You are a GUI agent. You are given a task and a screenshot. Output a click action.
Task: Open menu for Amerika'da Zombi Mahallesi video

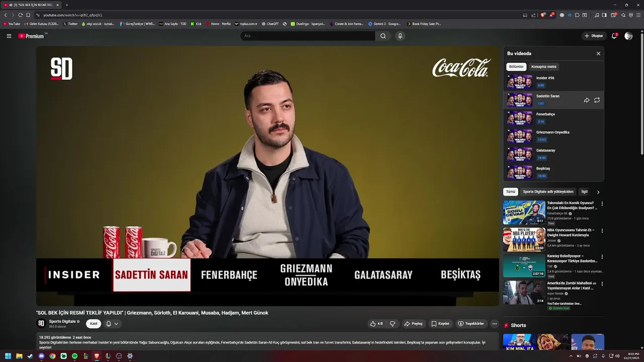click(x=602, y=284)
